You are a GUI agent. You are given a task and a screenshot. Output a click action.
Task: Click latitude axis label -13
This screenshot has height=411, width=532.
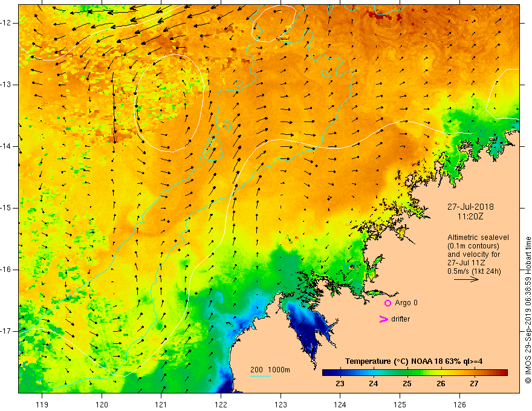(x=7, y=85)
